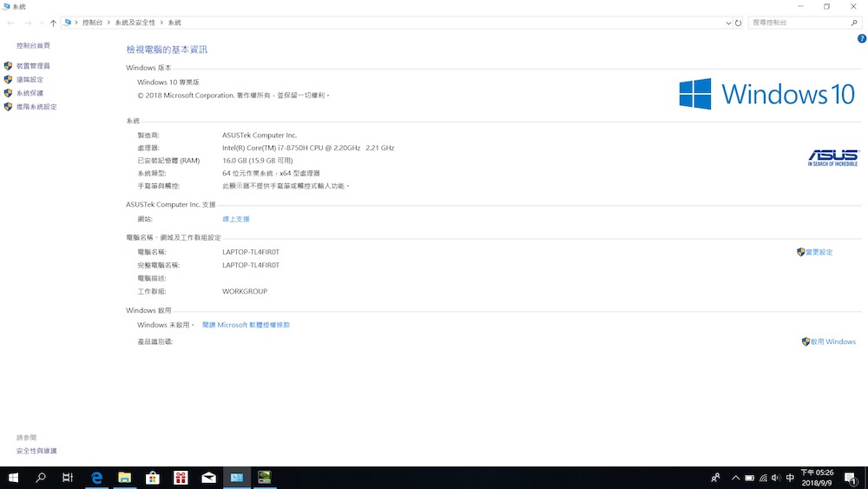Select the 16.0 GB RAM value
The width and height of the screenshot is (868, 489).
click(258, 161)
